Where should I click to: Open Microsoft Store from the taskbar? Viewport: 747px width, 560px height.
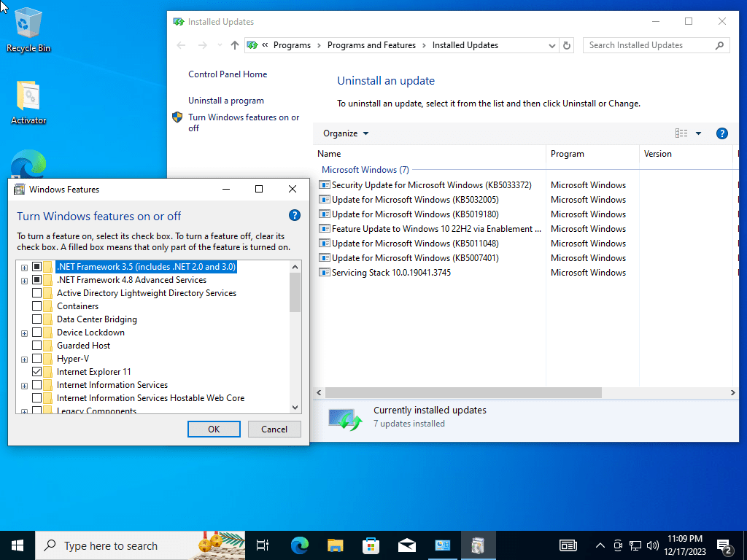tap(371, 545)
